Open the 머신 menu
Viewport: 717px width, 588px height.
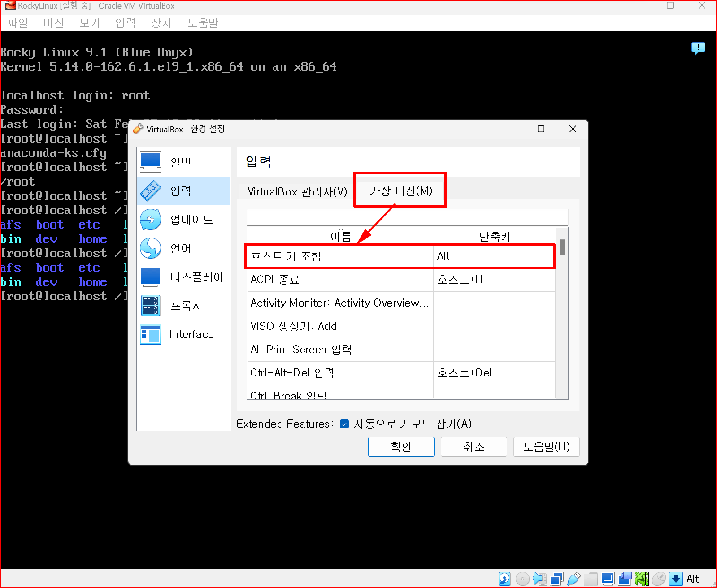pos(54,23)
